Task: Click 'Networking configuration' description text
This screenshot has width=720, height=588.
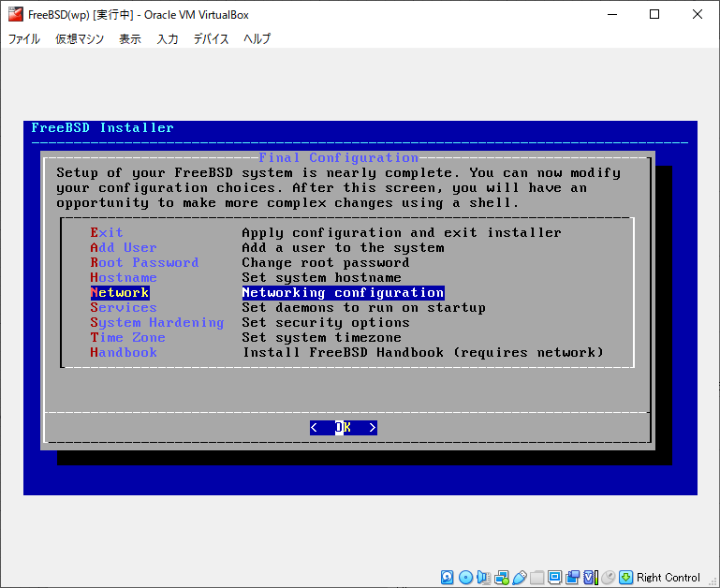Action: (343, 293)
